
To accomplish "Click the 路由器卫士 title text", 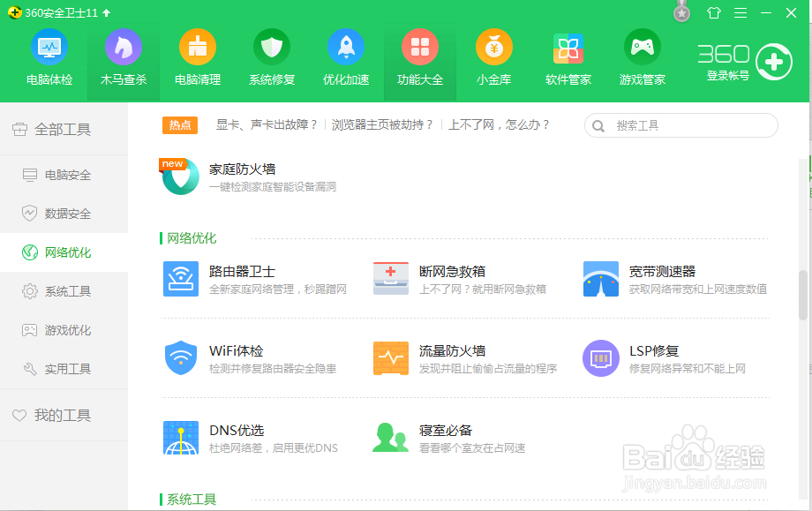I will tap(242, 271).
